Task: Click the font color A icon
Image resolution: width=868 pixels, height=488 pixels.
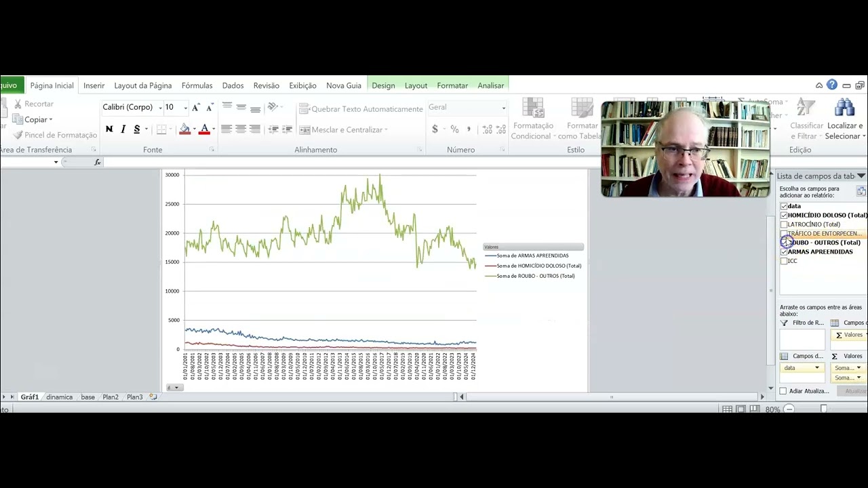Action: click(x=204, y=129)
